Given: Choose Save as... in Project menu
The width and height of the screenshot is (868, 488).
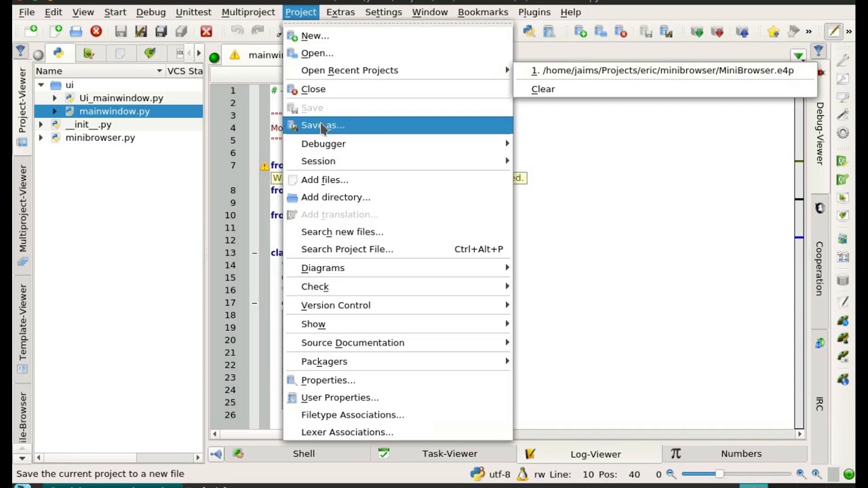Looking at the screenshot, I should pos(398,125).
